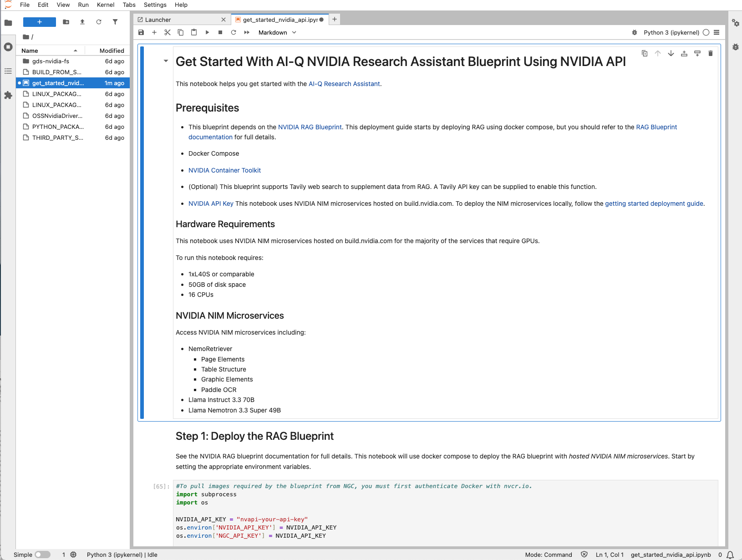Open the AI-Q Research Assistant link
Image resolution: width=742 pixels, height=560 pixels.
[344, 84]
